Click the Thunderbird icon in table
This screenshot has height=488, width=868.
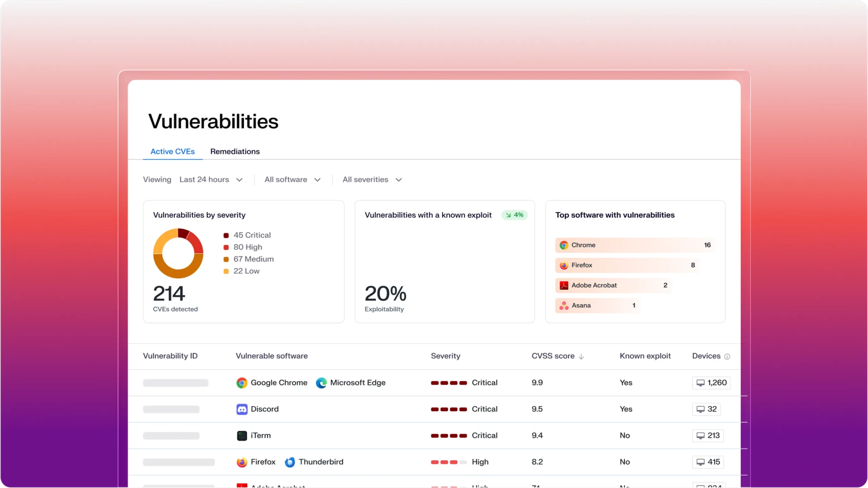point(290,462)
